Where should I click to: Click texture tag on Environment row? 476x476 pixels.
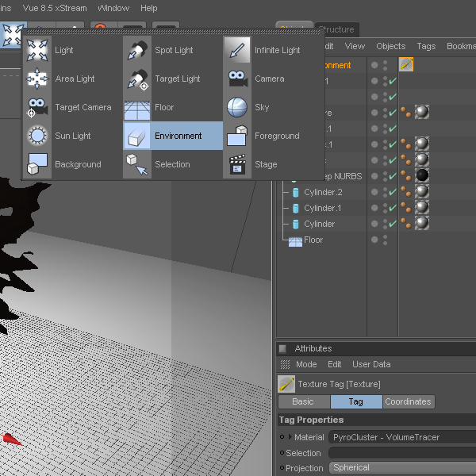click(x=406, y=65)
